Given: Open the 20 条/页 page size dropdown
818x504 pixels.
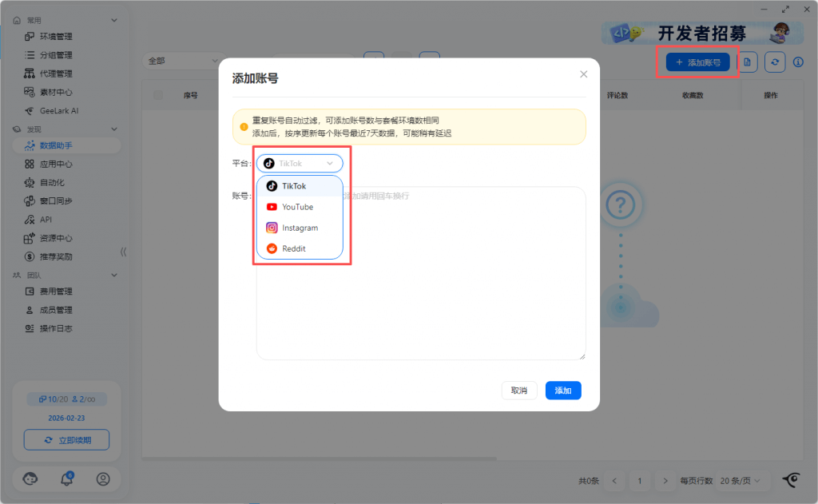Looking at the screenshot, I should coord(740,481).
